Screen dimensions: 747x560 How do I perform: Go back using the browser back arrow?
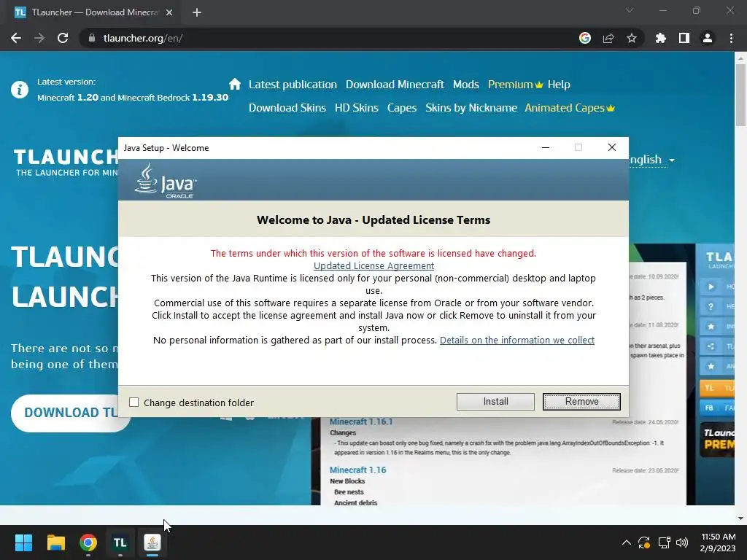(16, 38)
